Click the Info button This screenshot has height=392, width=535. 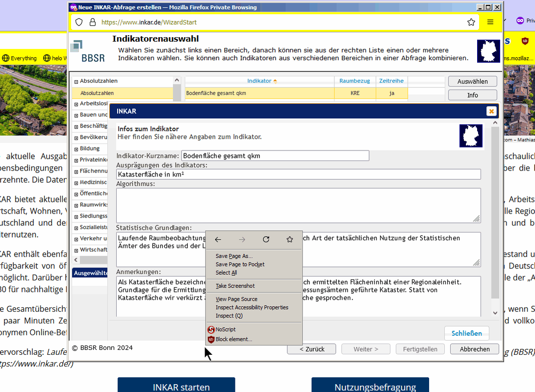[472, 95]
